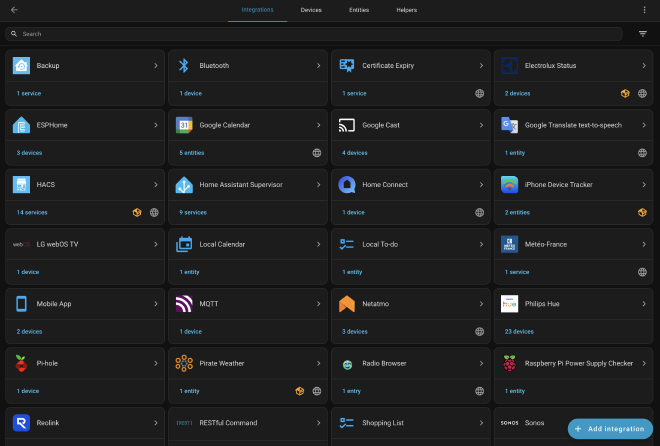Click the Raspberry Pi Power Supply Checker icon
The width and height of the screenshot is (660, 446).
coord(509,363)
